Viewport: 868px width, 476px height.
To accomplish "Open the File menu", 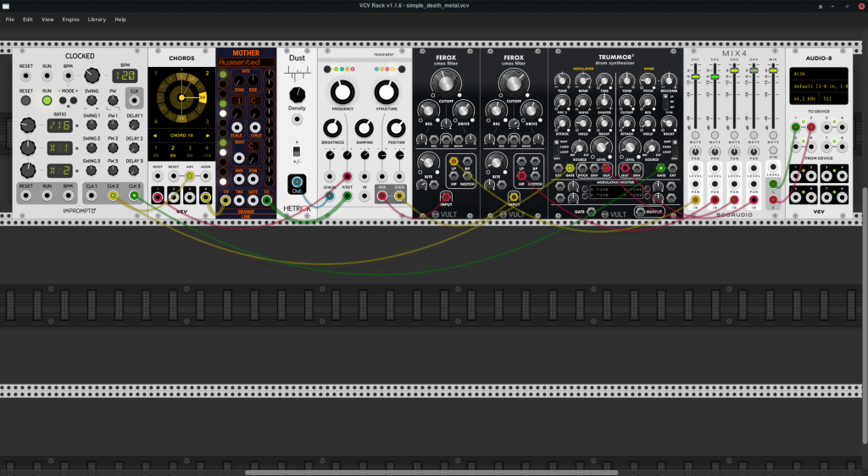I will click(x=10, y=19).
